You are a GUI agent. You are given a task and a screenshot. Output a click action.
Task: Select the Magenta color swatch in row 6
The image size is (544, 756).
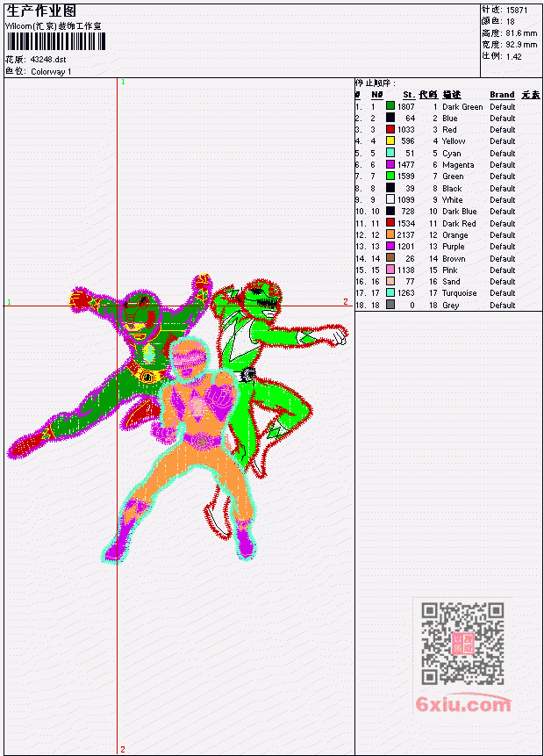click(x=390, y=164)
